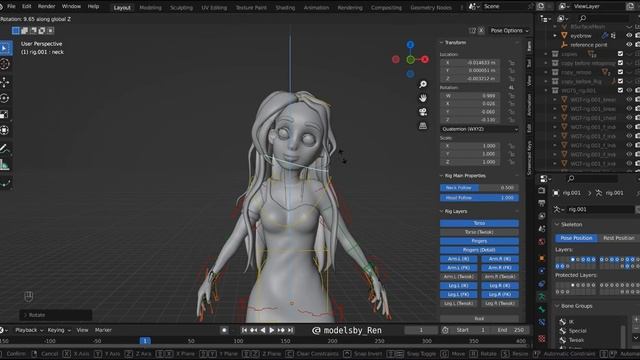
Task: Click the Root rig layer button
Action: point(479,318)
